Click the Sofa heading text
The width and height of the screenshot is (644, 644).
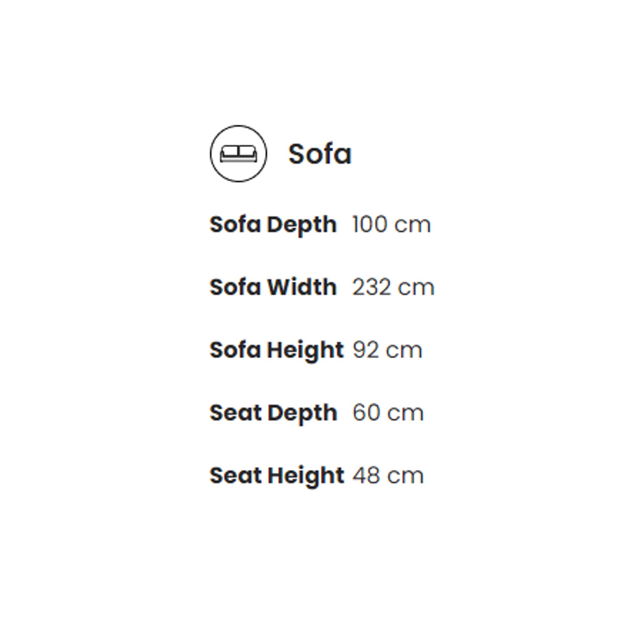point(320,154)
